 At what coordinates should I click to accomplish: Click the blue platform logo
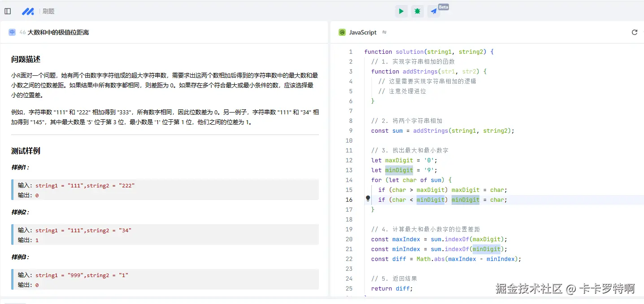pos(28,11)
